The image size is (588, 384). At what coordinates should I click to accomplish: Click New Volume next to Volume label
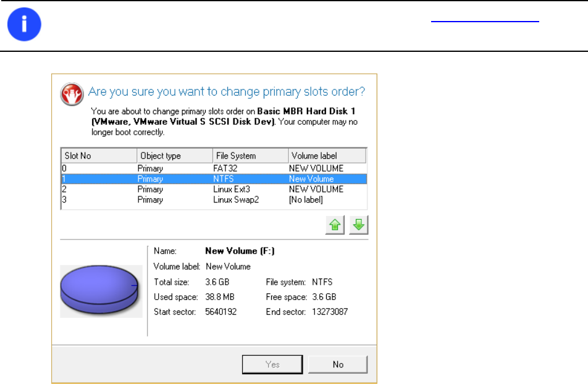coord(228,267)
